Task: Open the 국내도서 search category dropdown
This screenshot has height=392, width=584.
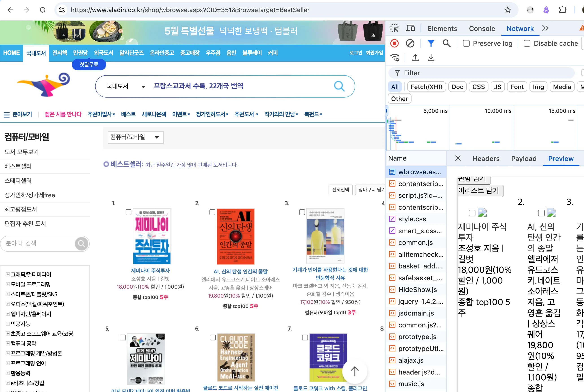Action: (x=126, y=87)
